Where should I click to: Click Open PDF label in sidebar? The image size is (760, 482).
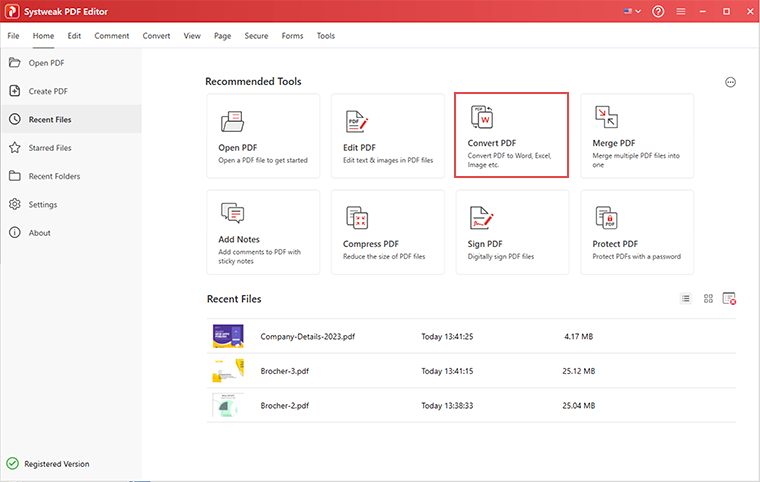click(x=47, y=63)
